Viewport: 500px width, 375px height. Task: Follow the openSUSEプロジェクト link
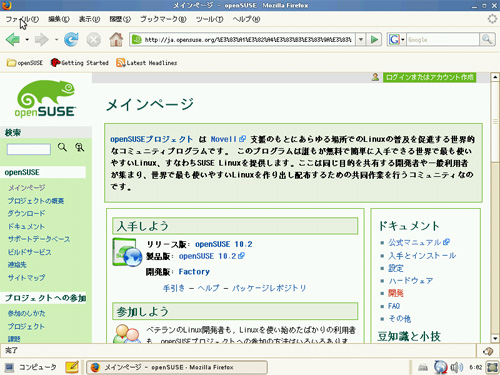[151, 139]
